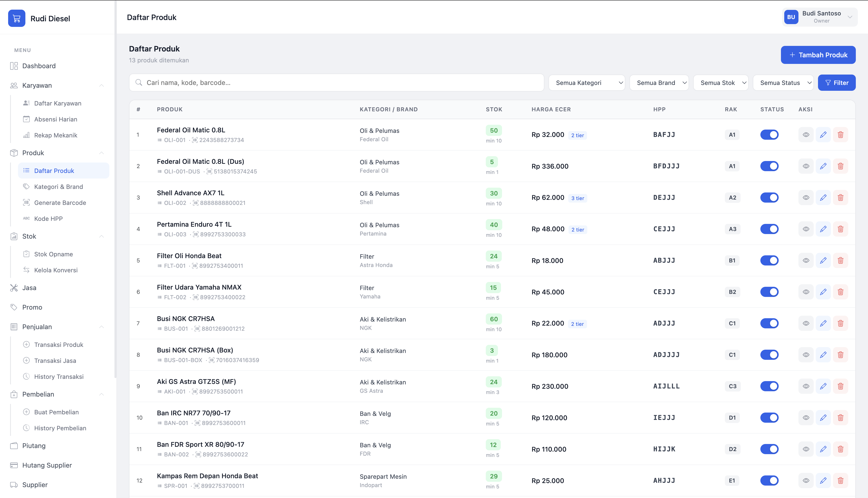This screenshot has width=868, height=498.
Task: Click the blue Filter button
Action: [837, 83]
